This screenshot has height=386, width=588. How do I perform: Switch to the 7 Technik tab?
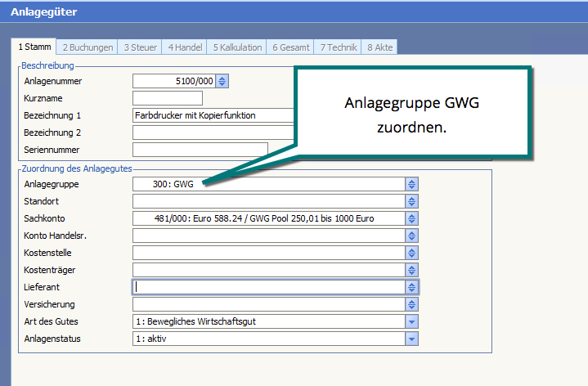pos(338,47)
